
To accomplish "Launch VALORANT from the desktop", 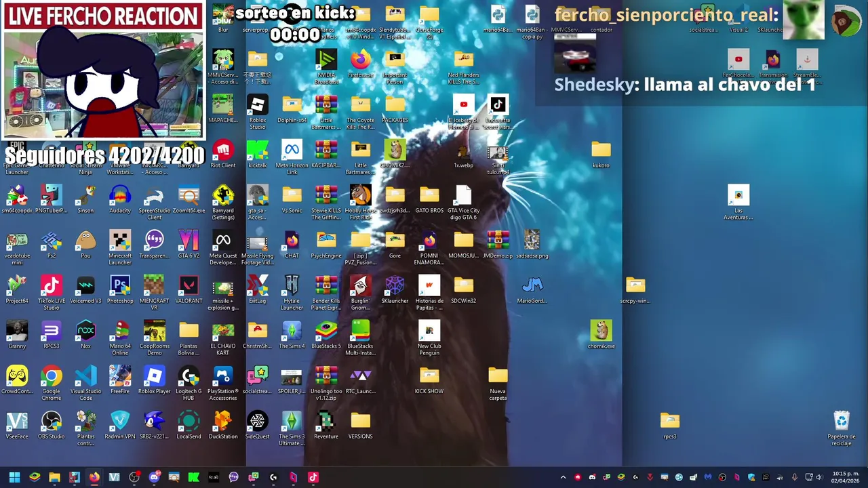I will click(189, 289).
